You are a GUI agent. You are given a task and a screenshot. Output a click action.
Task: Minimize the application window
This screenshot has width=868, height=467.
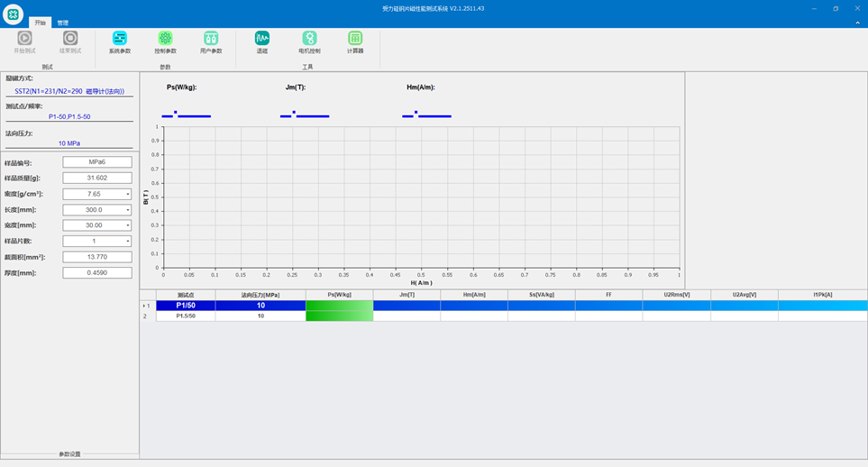(x=814, y=8)
